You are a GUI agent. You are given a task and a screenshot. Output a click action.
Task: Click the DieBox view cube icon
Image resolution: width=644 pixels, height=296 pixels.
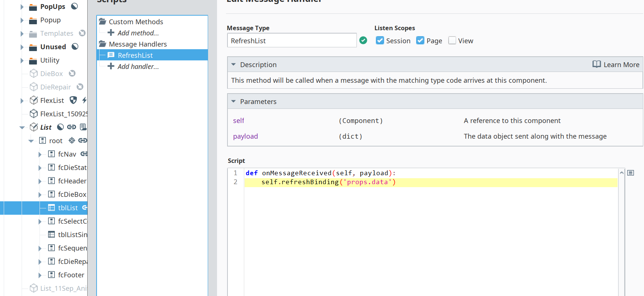(x=34, y=73)
